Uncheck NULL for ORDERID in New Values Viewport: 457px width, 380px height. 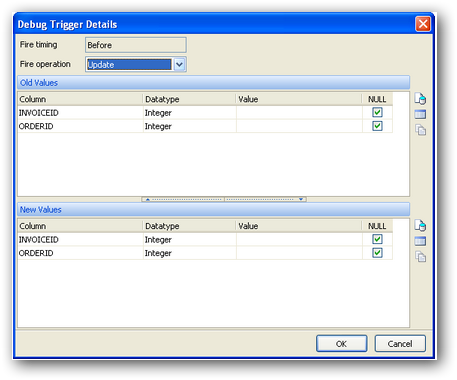377,253
